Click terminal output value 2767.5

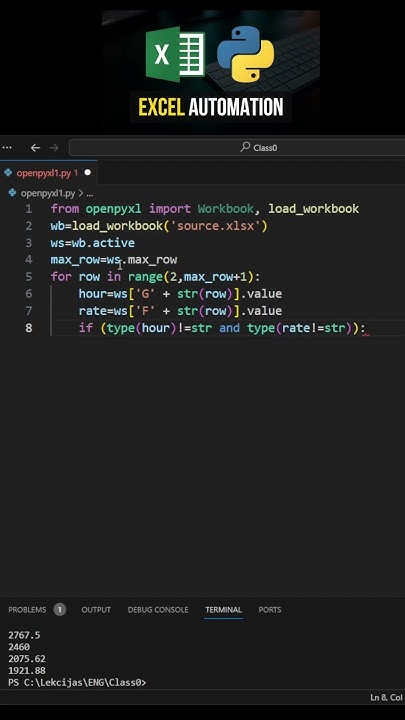click(x=24, y=635)
